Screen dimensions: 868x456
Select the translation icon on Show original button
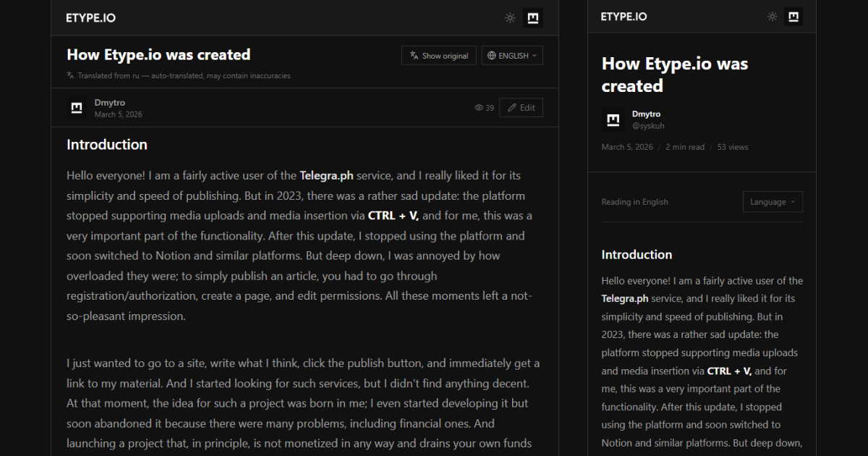(413, 55)
